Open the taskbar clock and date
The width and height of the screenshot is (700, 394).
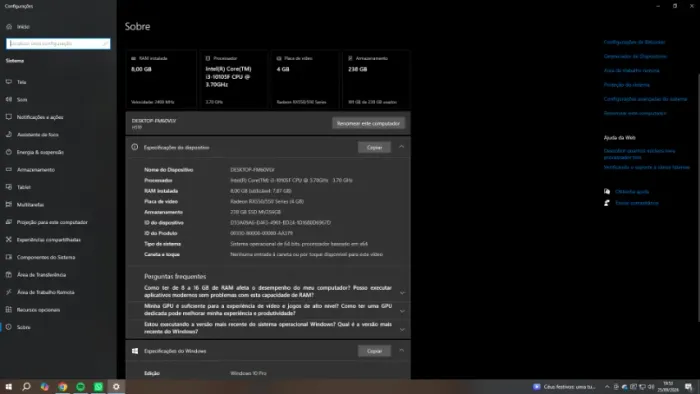[x=668, y=387]
